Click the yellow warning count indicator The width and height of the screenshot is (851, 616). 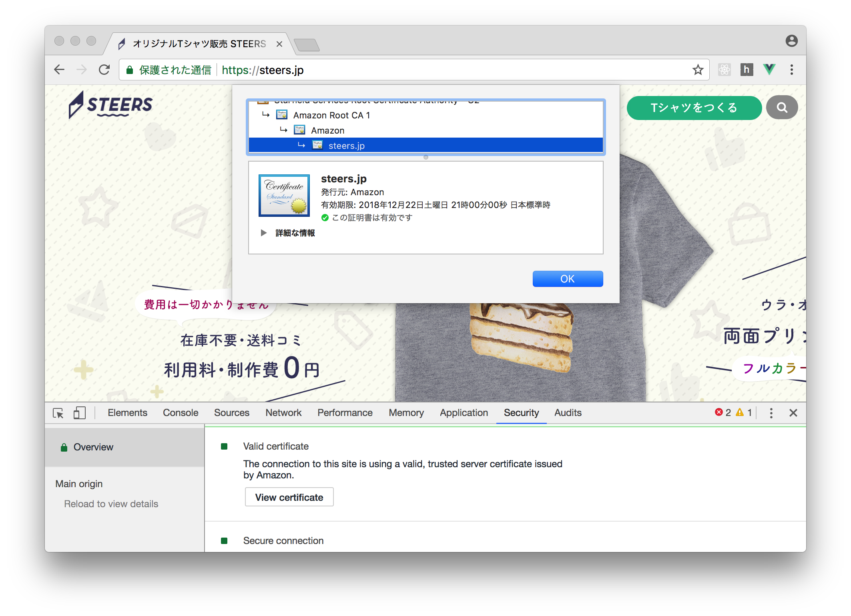(x=744, y=412)
